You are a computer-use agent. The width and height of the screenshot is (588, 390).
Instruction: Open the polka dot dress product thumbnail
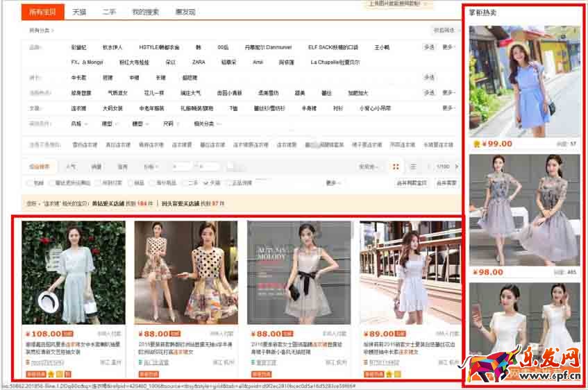[181, 271]
